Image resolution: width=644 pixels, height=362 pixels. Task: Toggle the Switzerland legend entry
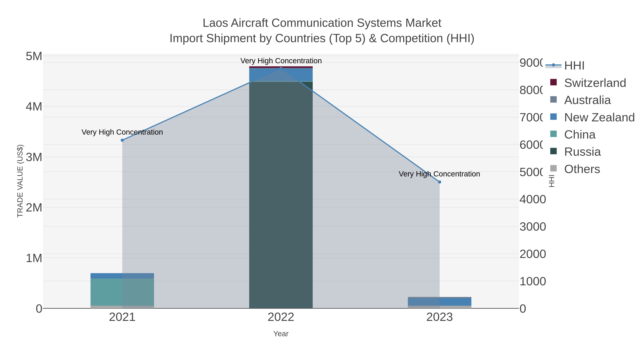[588, 83]
